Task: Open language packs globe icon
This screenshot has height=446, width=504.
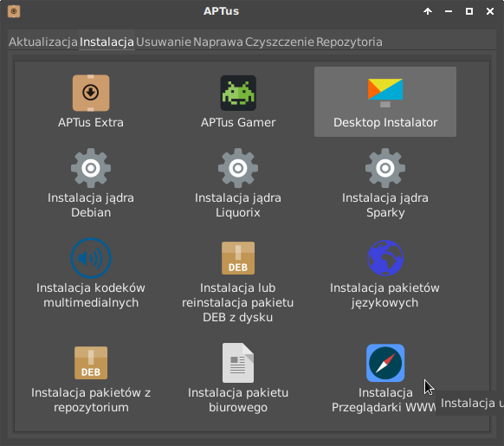Action: click(x=385, y=258)
